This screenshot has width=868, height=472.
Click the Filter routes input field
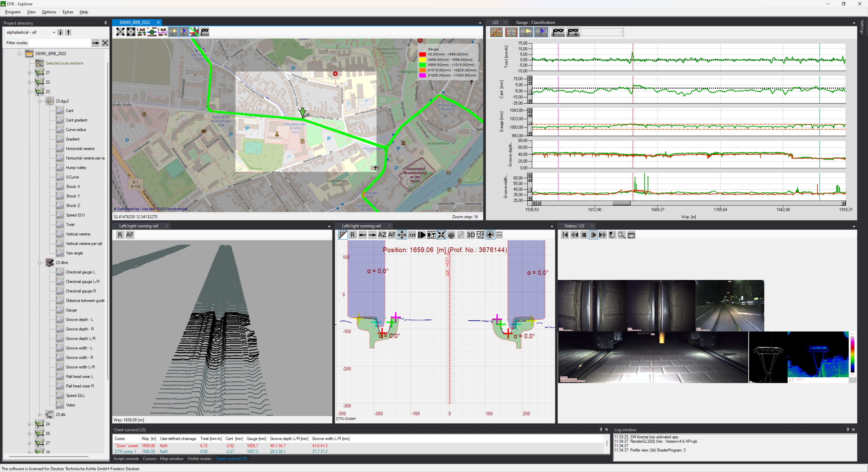(x=60, y=43)
